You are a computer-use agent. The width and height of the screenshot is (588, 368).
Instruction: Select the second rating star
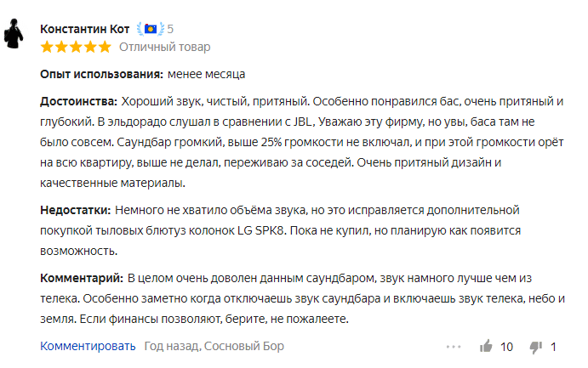point(61,48)
